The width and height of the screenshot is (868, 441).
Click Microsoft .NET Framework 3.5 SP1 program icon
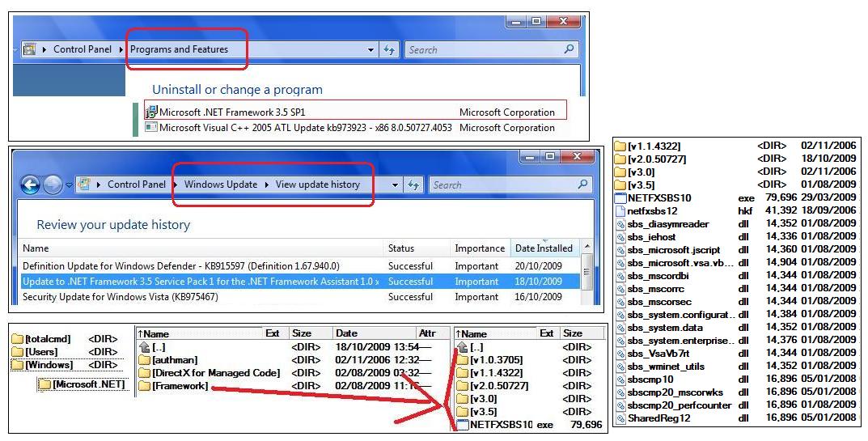tap(151, 112)
